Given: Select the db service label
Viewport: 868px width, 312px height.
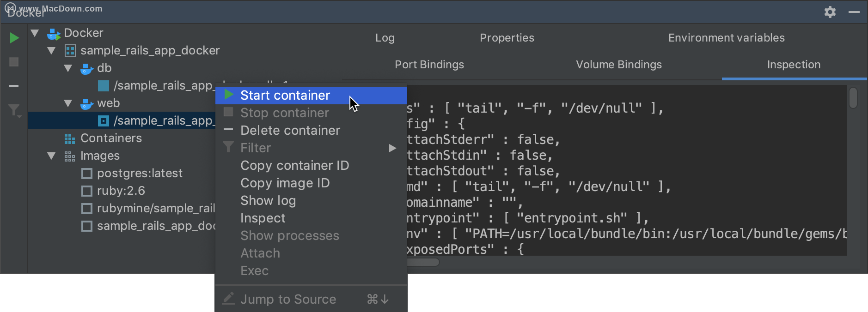Looking at the screenshot, I should [x=104, y=68].
